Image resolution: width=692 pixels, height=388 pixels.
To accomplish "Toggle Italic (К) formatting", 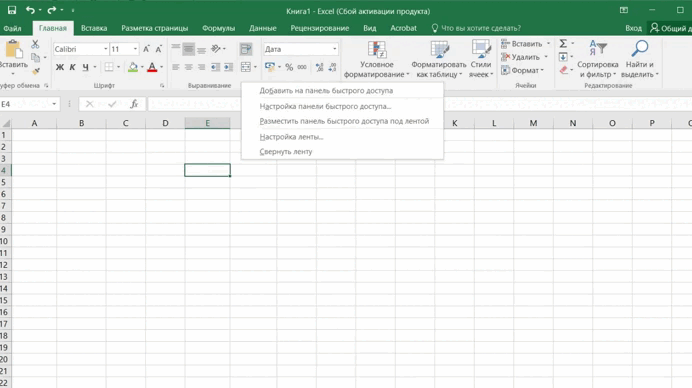I will (x=72, y=67).
